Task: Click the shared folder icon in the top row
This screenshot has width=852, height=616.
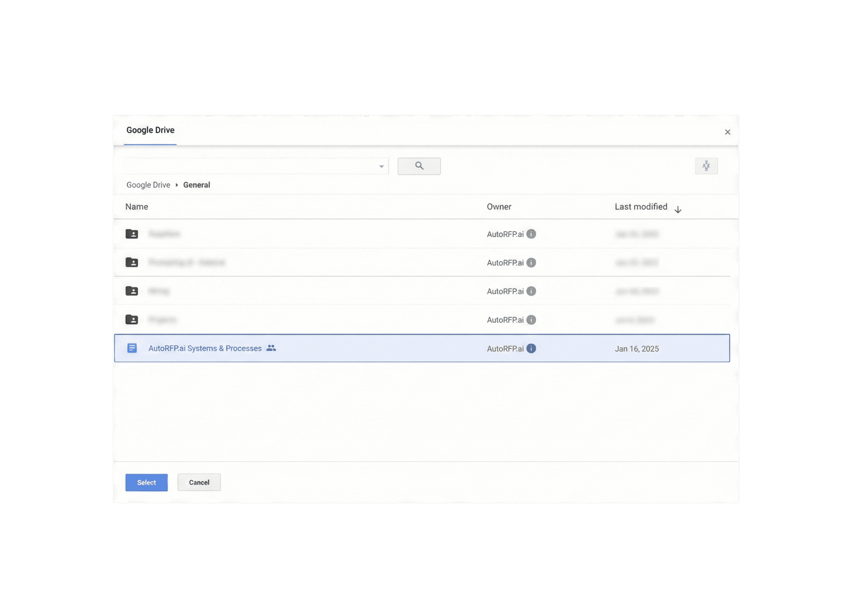Action: tap(132, 234)
